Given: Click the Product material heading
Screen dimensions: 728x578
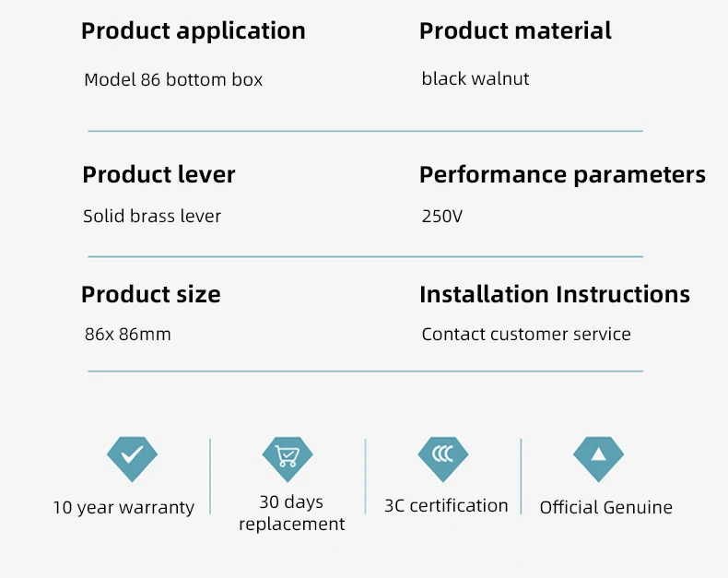Looking at the screenshot, I should pos(515,30).
